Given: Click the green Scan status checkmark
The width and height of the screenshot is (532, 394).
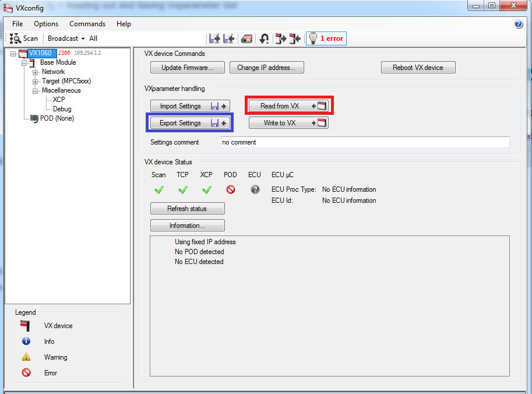Looking at the screenshot, I should pyautogui.click(x=159, y=189).
